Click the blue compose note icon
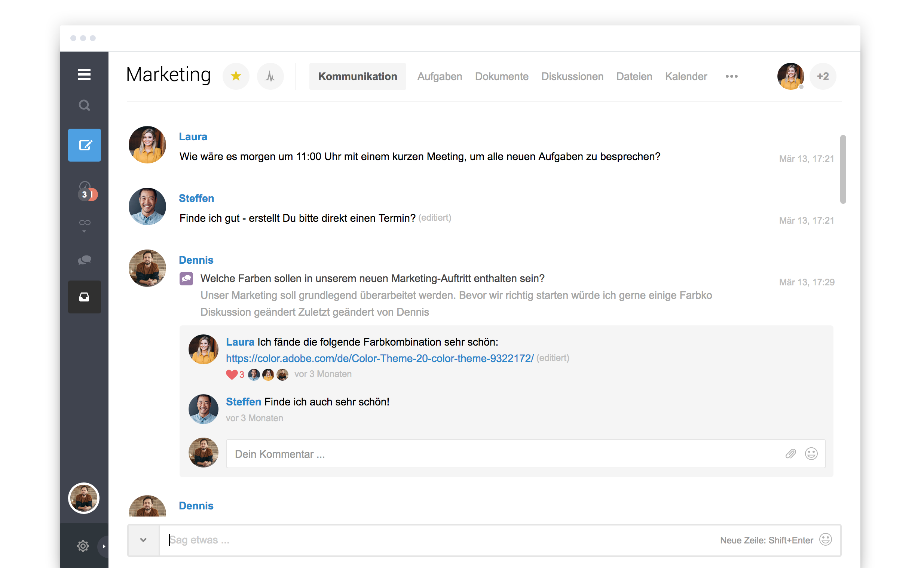 (84, 145)
